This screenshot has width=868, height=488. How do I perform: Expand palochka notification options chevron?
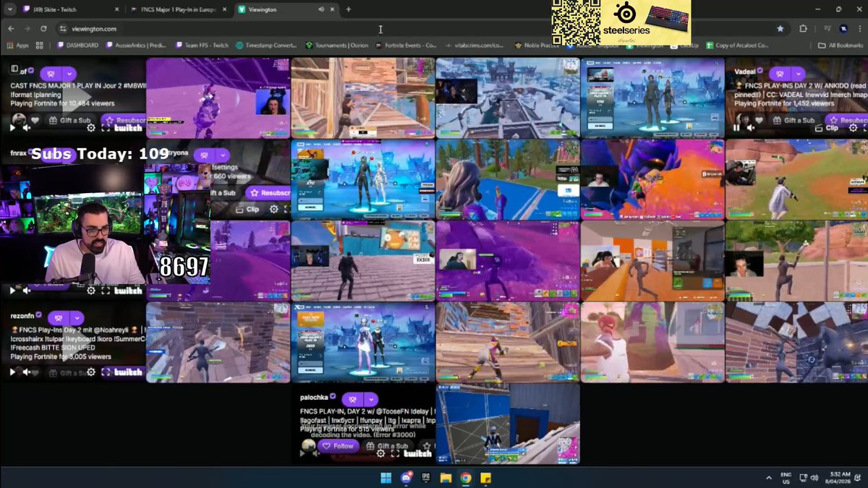[x=370, y=399]
